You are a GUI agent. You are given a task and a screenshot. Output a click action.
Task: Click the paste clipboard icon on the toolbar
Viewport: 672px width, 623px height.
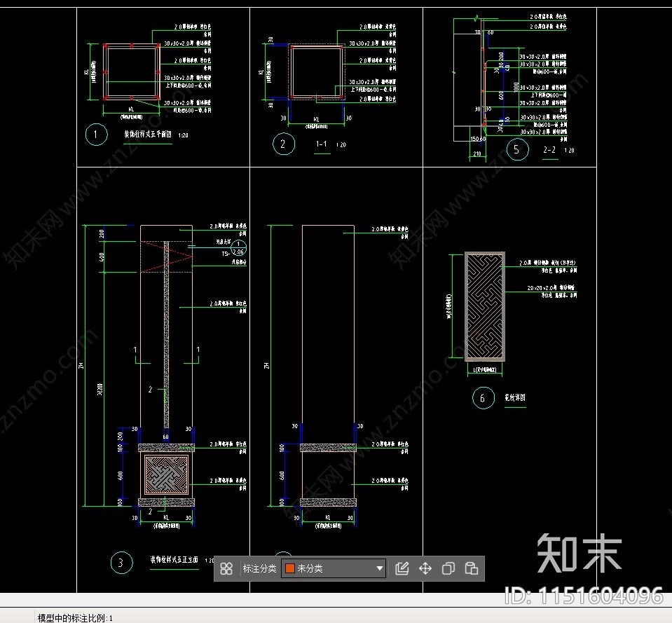[x=470, y=568]
